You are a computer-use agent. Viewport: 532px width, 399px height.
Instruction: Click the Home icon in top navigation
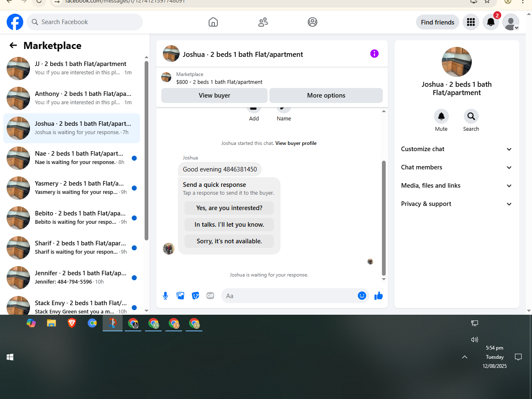coord(213,22)
